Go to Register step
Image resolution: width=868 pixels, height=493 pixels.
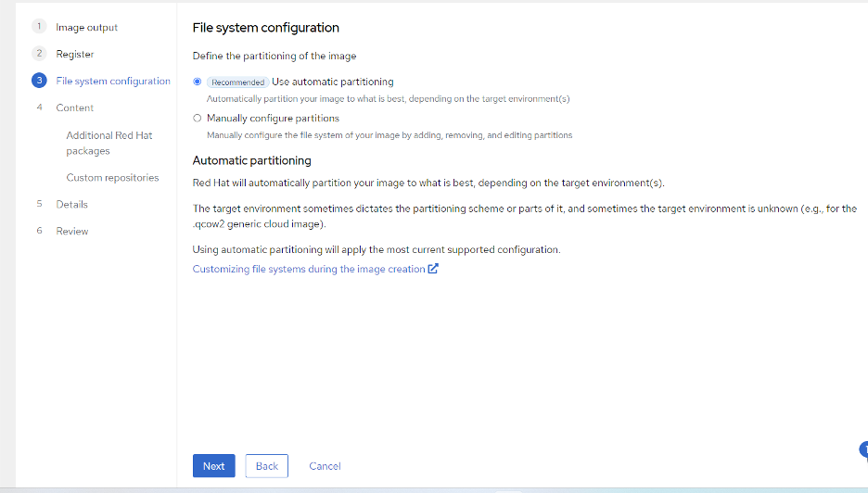pyautogui.click(x=75, y=54)
